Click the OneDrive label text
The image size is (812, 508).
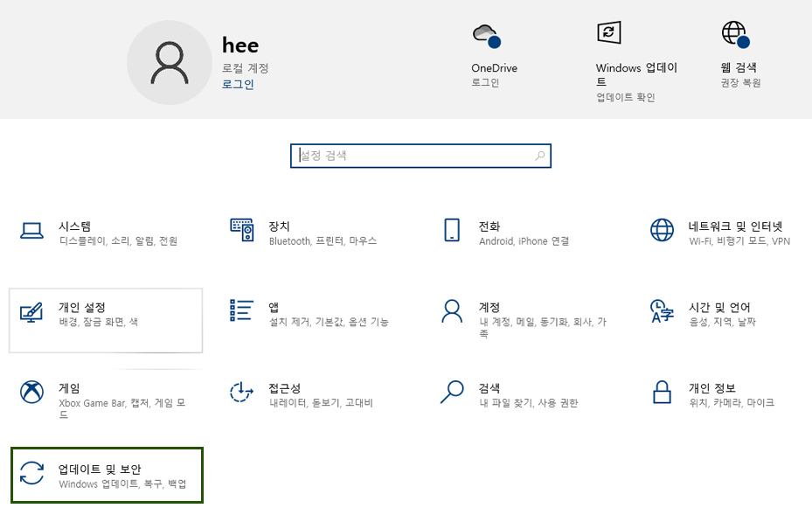[494, 68]
